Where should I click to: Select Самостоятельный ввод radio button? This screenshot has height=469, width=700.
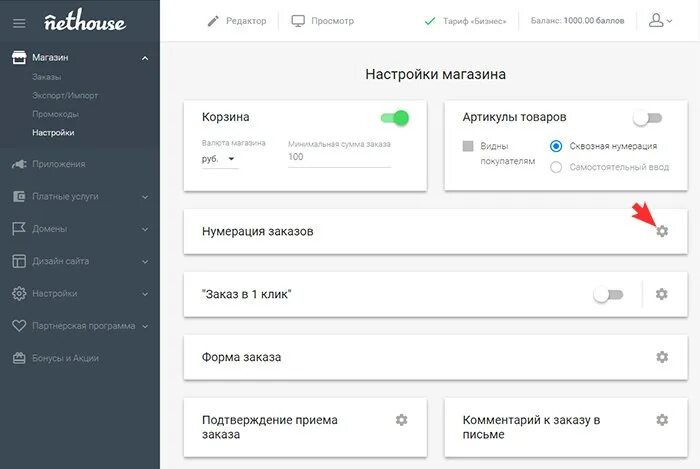tap(556, 167)
